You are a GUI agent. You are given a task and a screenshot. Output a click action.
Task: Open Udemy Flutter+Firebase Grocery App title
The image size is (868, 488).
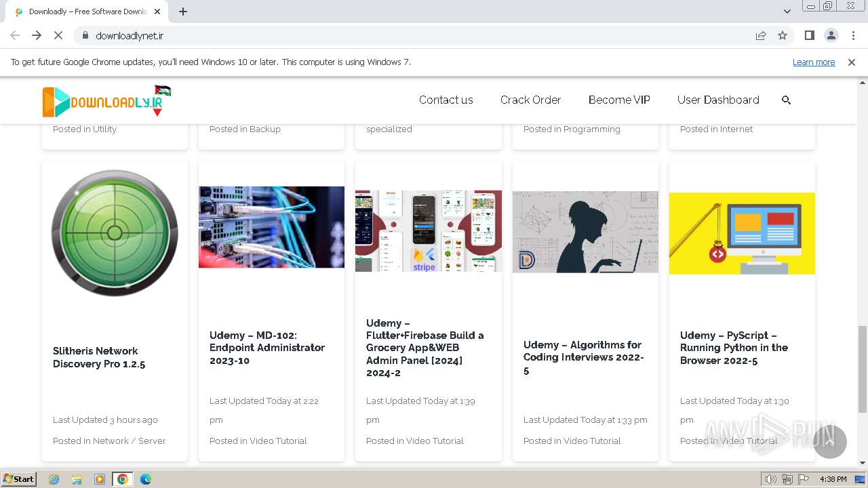[x=425, y=348]
